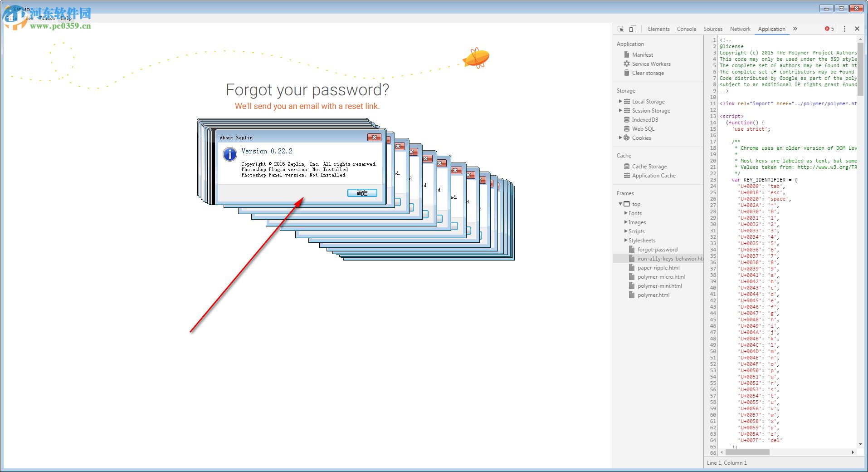Select the Network tab
868x472 pixels.
pos(740,29)
